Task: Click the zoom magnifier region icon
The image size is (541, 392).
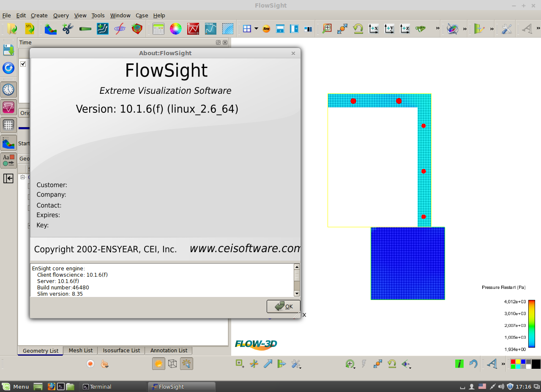Action: click(327, 29)
